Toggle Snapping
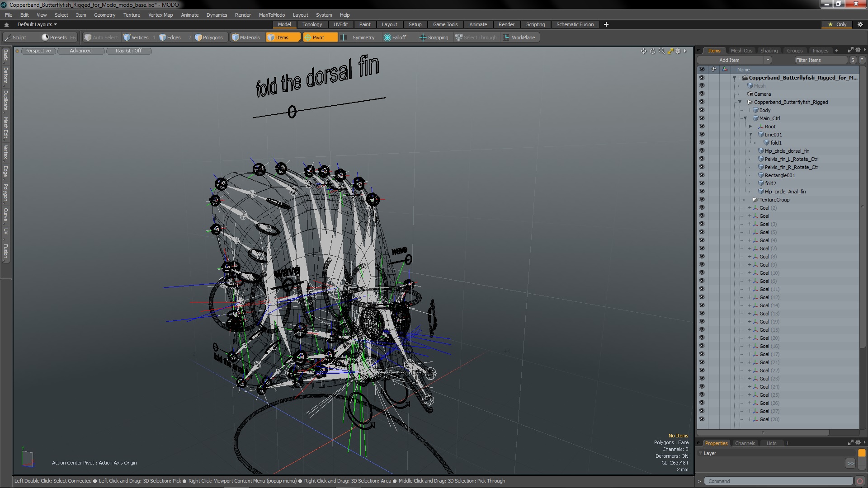The width and height of the screenshot is (868, 488). coord(434,38)
